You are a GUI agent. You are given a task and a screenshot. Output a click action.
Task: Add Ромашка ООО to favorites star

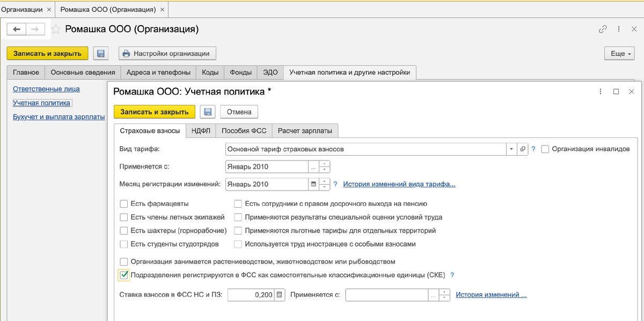(55, 29)
